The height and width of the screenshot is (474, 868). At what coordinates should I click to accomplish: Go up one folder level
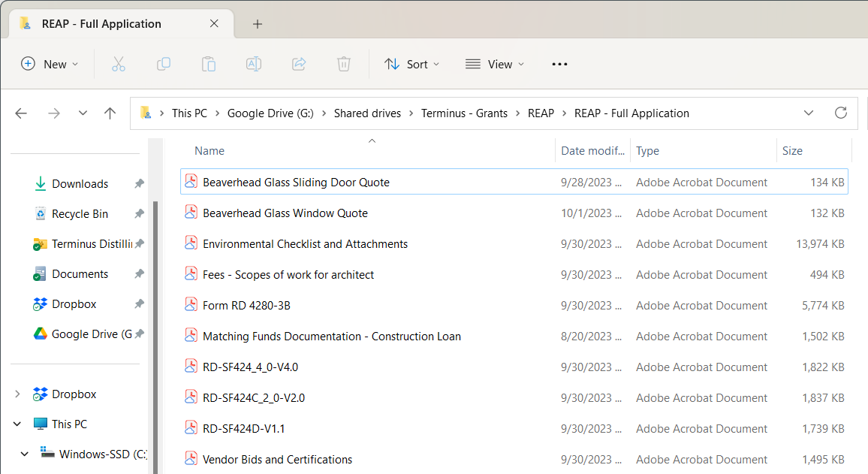point(110,113)
